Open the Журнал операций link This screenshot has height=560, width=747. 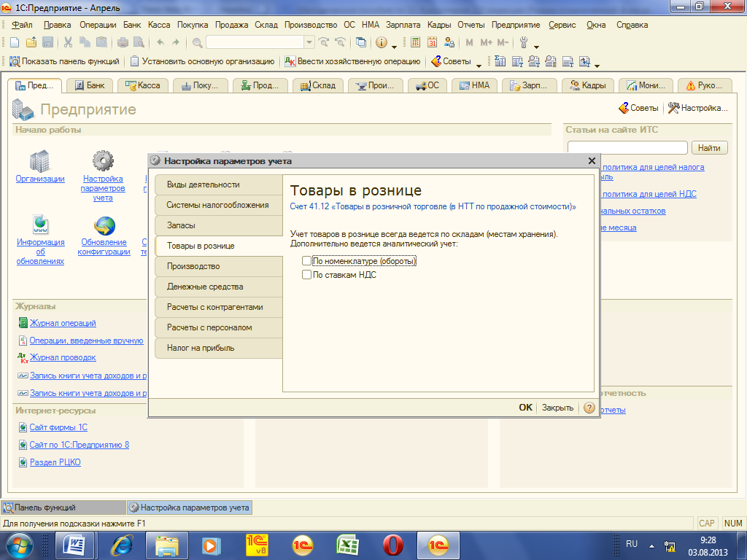pyautogui.click(x=63, y=323)
